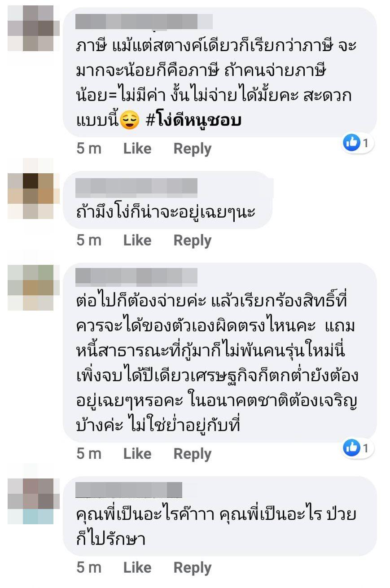390x588 pixels.
Task: Like the last comment 'คุณพี่เป็นอะไร'
Action: tap(137, 567)
